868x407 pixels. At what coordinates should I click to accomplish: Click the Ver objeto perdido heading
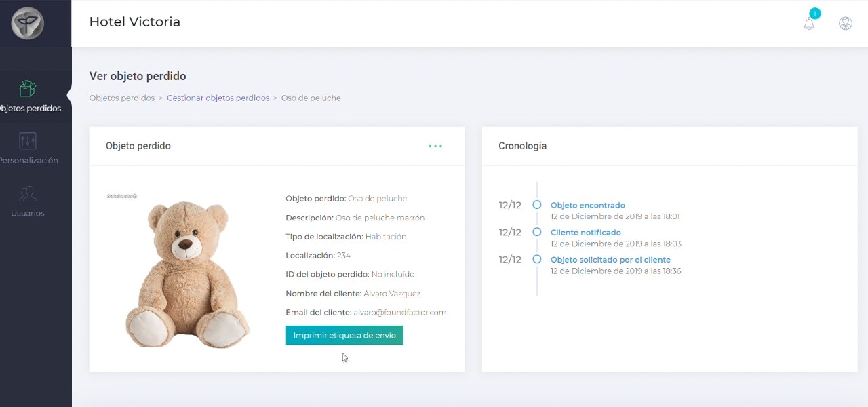(x=138, y=76)
